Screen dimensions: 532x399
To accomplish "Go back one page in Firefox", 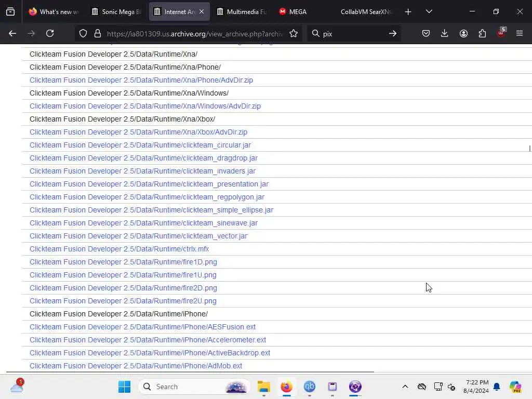I will [x=12, y=33].
